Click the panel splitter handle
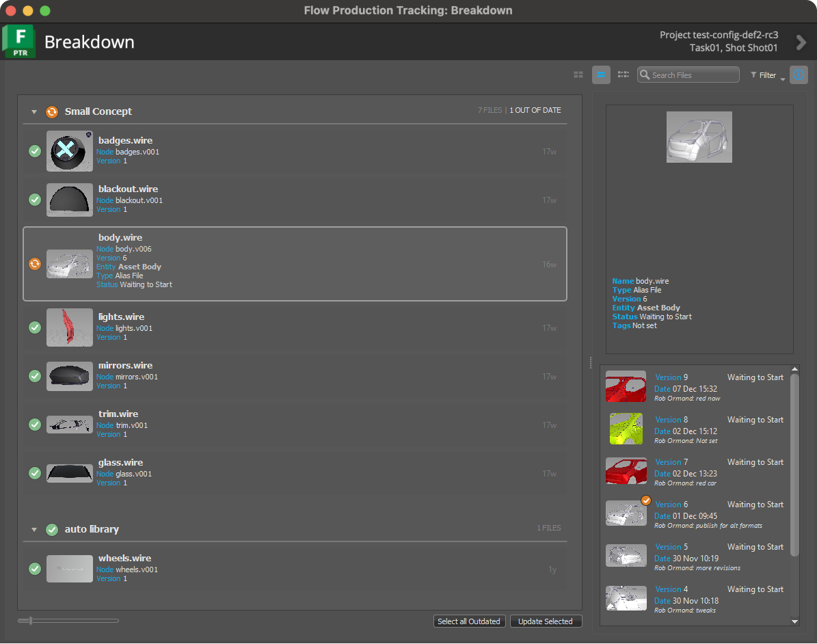Screen dimensions: 817x644 [x=590, y=362]
